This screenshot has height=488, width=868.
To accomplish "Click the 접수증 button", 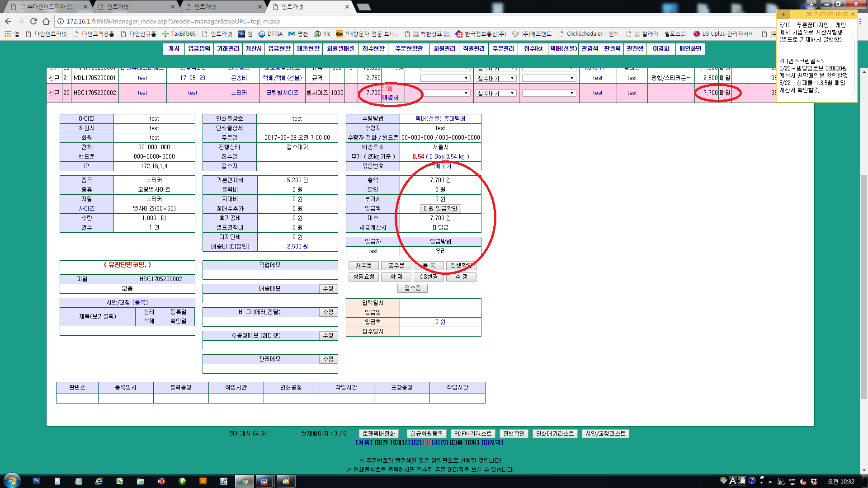I will (x=412, y=288).
